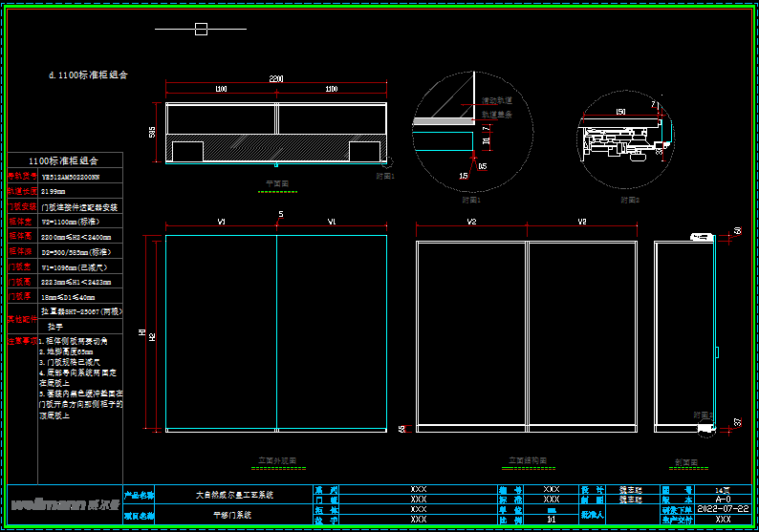Click the 立面外视图 view label

276,460
